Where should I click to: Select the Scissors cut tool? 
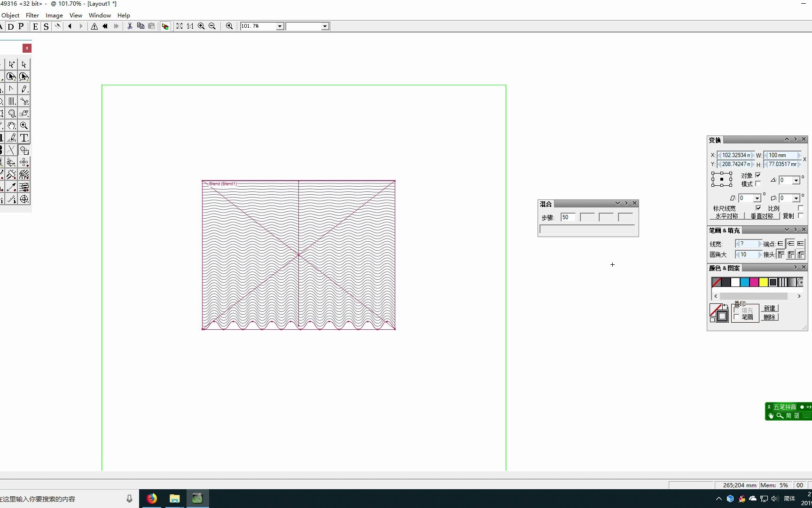(24, 101)
